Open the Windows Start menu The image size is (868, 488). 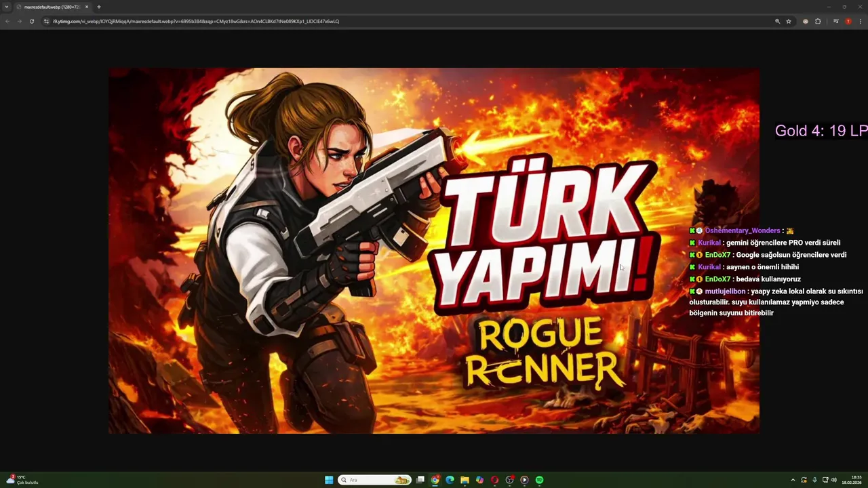329,480
